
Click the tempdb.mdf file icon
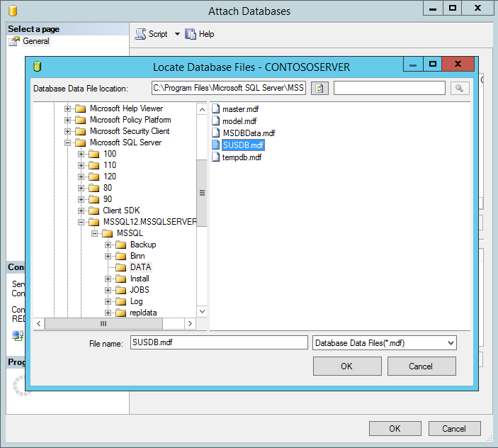(x=215, y=157)
